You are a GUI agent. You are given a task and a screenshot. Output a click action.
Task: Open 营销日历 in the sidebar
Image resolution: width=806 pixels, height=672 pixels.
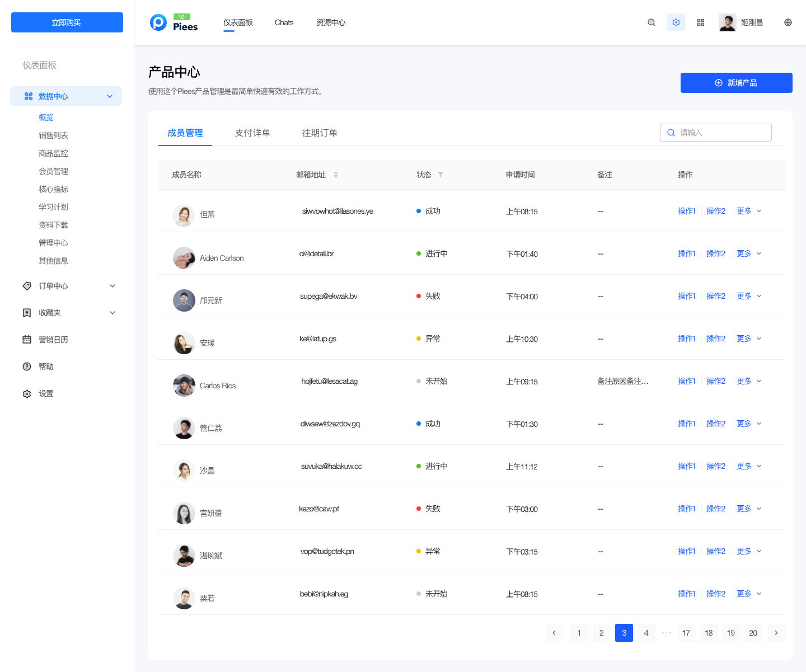[53, 340]
